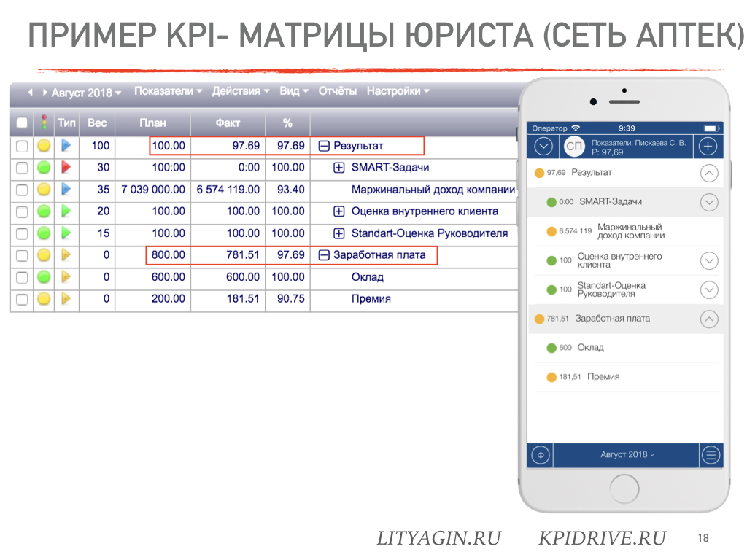747x560 pixels.
Task: Expand the SMART-Задачи tree node
Action: tap(339, 168)
